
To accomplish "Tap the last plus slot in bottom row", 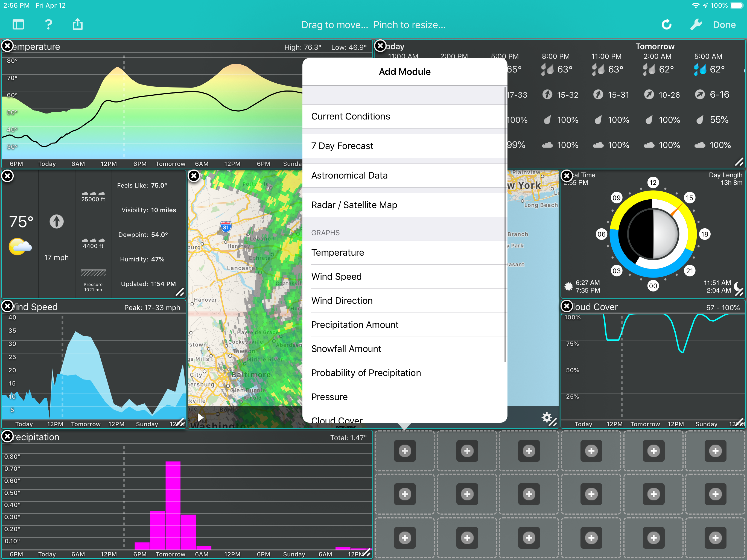I will (x=715, y=538).
